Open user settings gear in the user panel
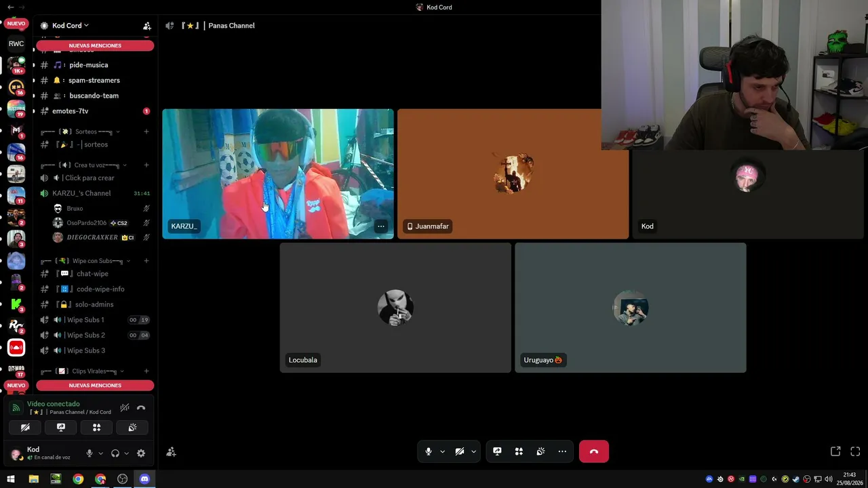The height and width of the screenshot is (488, 868). 141,453
